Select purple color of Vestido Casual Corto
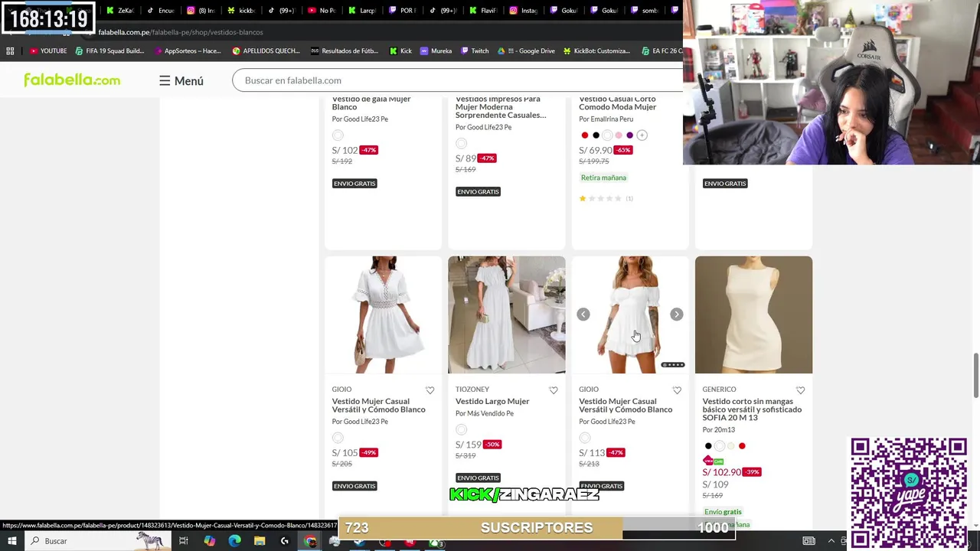The height and width of the screenshot is (551, 980). click(630, 135)
